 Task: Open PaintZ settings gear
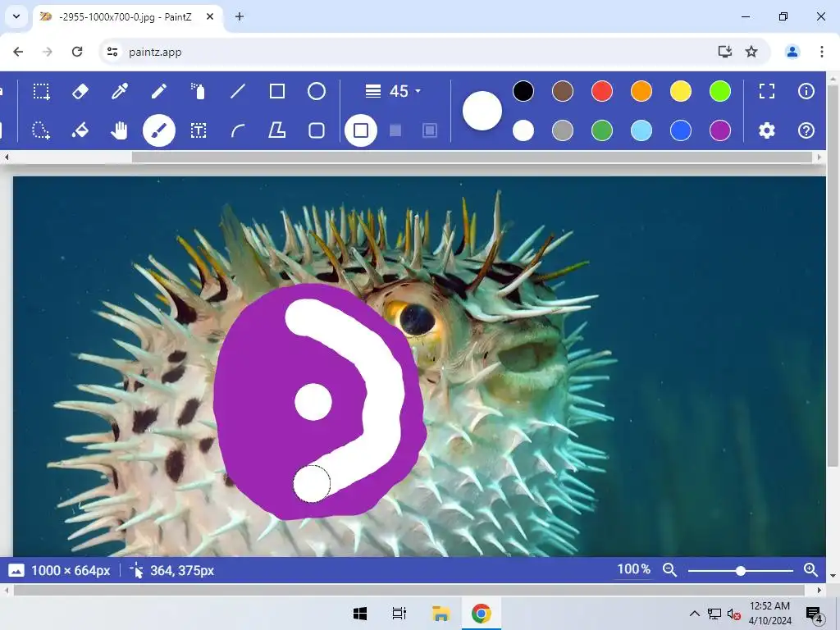767,130
